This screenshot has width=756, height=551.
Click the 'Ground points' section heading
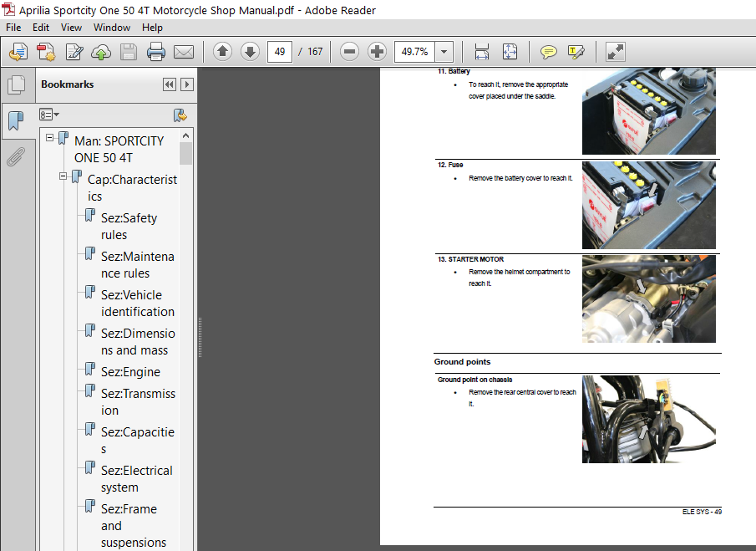tap(462, 362)
